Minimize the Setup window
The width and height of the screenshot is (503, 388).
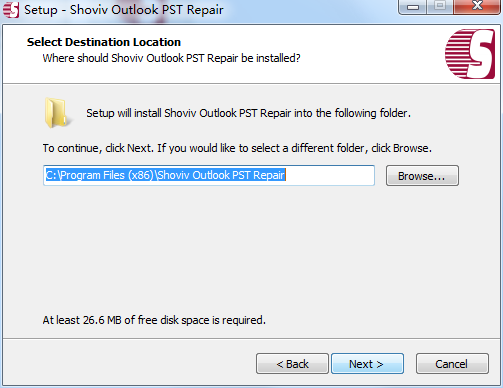pyautogui.click(x=413, y=7)
